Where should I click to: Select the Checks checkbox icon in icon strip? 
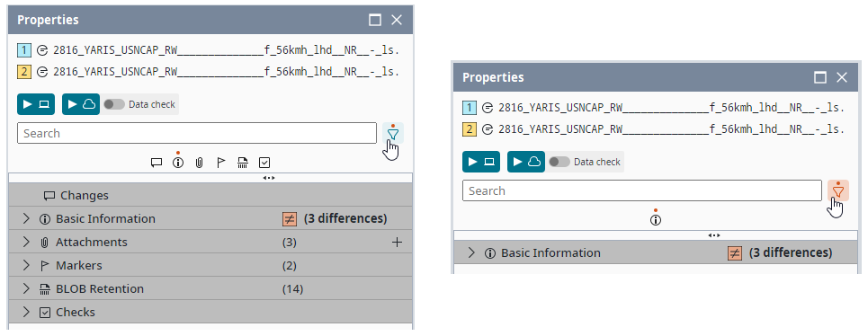[x=264, y=163]
